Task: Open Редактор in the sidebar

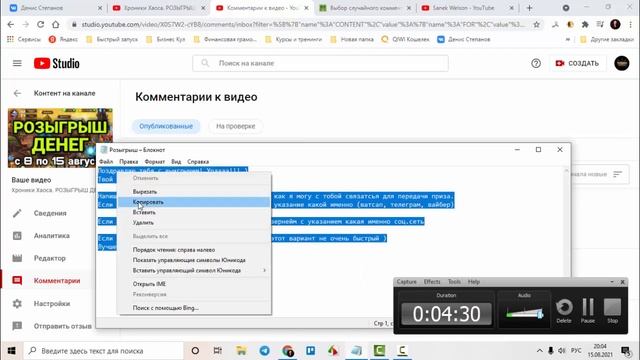Action: pos(49,258)
